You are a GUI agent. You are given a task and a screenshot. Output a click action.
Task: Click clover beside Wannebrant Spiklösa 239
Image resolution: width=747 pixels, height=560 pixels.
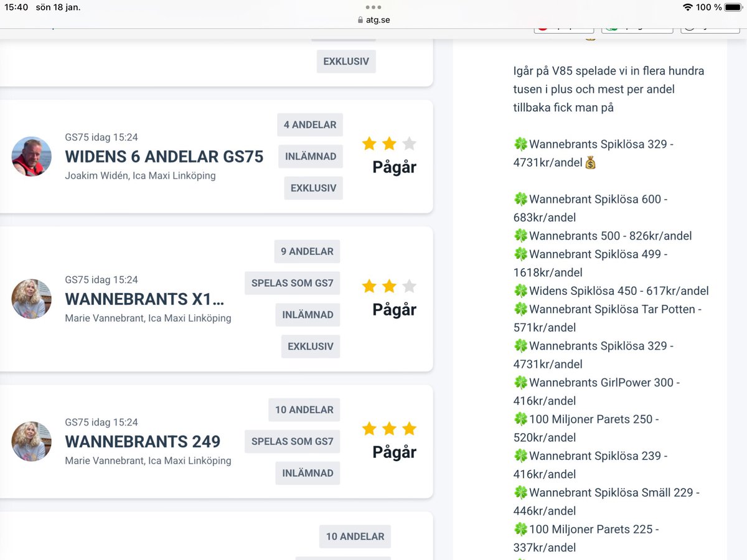pos(520,456)
